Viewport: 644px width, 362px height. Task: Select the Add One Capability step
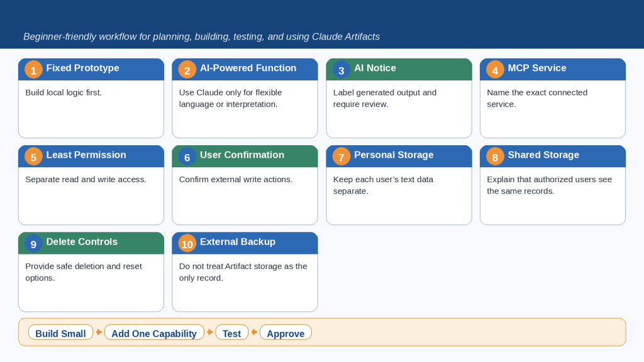tap(154, 332)
